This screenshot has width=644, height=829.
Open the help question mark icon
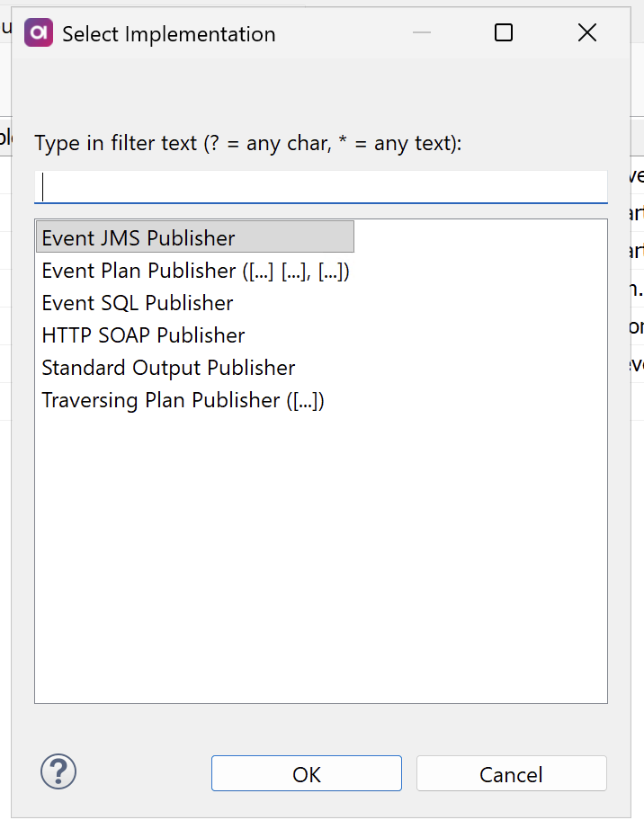(x=58, y=771)
